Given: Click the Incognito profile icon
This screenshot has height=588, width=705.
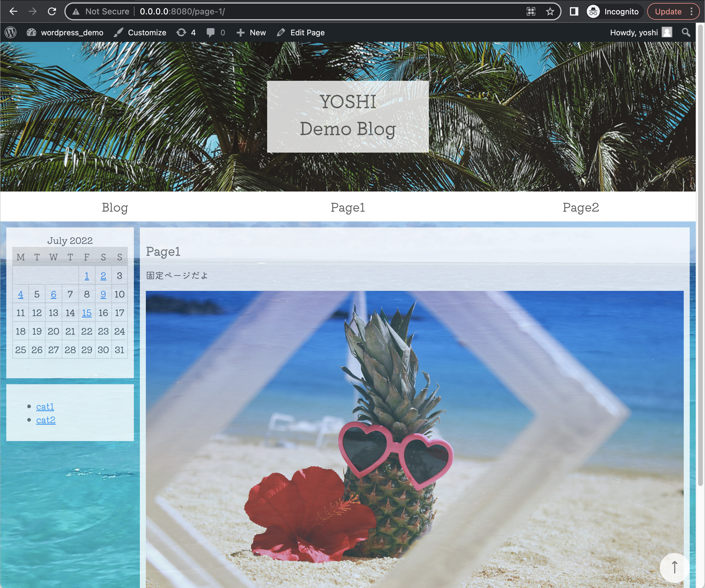Looking at the screenshot, I should [593, 11].
